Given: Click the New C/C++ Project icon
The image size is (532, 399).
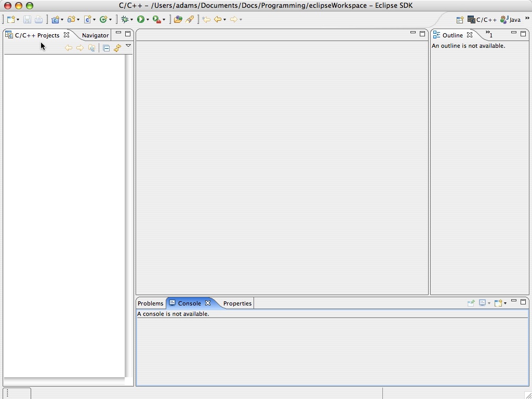Looking at the screenshot, I should coord(55,20).
